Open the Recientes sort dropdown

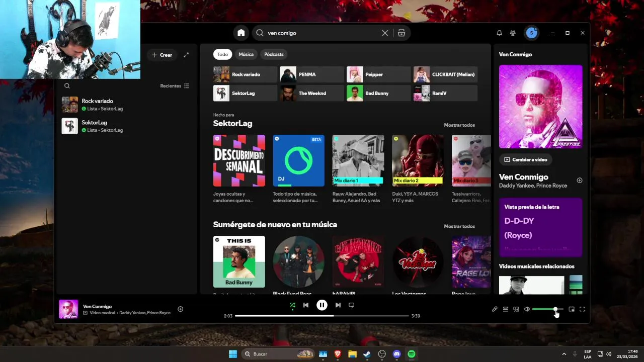pyautogui.click(x=175, y=86)
